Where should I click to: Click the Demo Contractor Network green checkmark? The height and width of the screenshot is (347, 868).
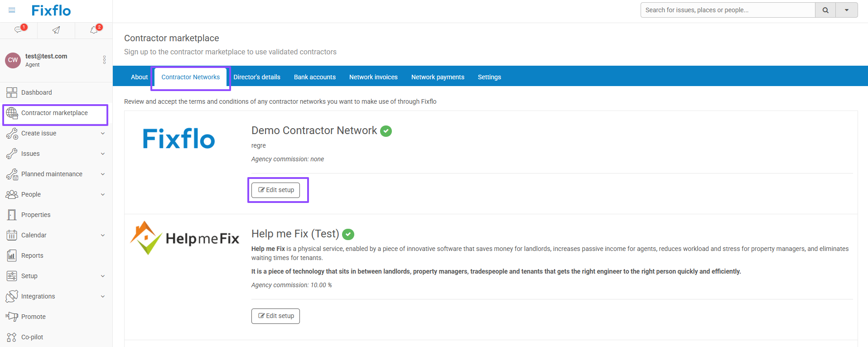[386, 131]
